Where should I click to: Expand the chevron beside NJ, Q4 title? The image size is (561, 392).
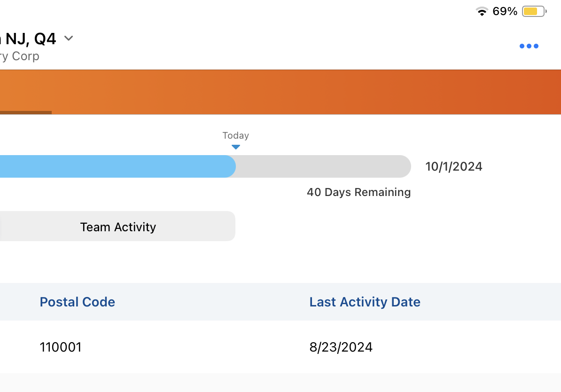point(69,38)
